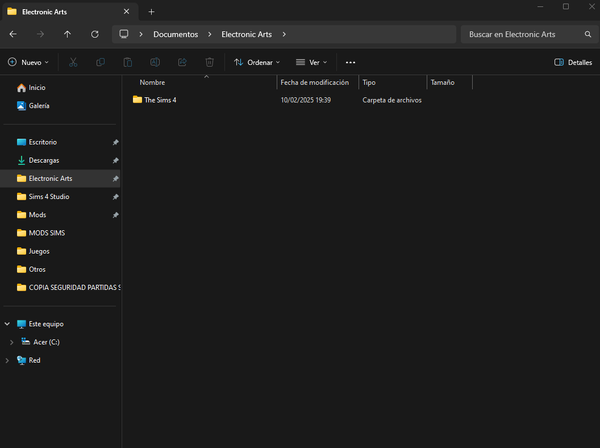This screenshot has height=448, width=600.
Task: Click Documentos in the address breadcrumb
Action: pos(176,34)
